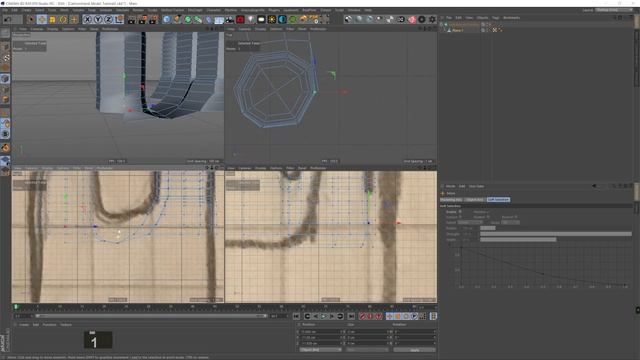Adjust the Width slider
Viewport: 640px width, 360px height.
click(556, 240)
